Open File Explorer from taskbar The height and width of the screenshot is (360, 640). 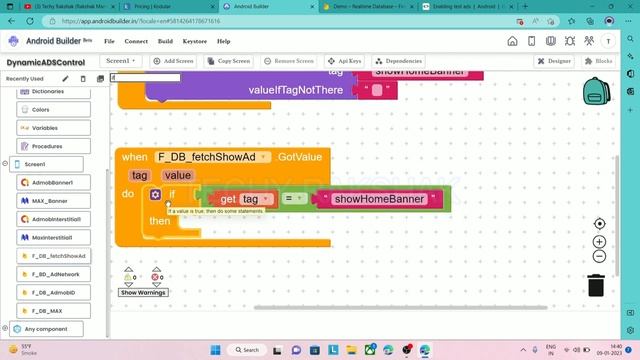(351, 350)
